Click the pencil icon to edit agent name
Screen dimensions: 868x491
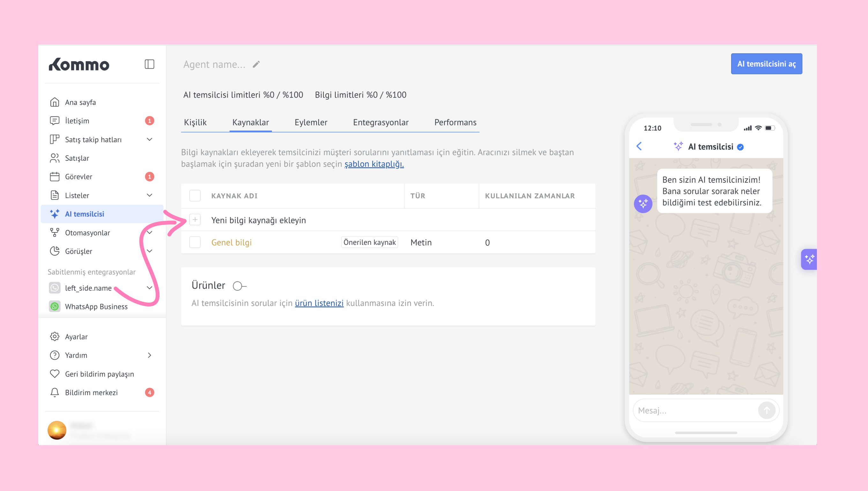(x=256, y=64)
